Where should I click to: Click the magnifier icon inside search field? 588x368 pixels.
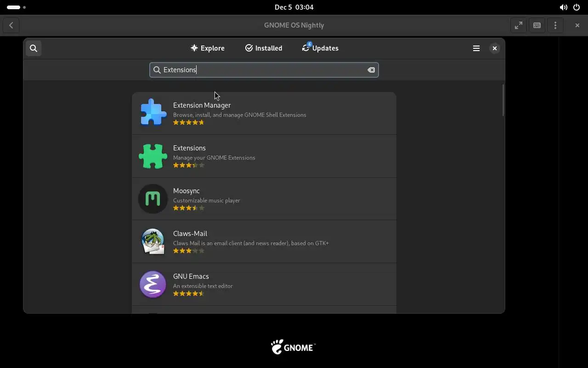point(157,70)
